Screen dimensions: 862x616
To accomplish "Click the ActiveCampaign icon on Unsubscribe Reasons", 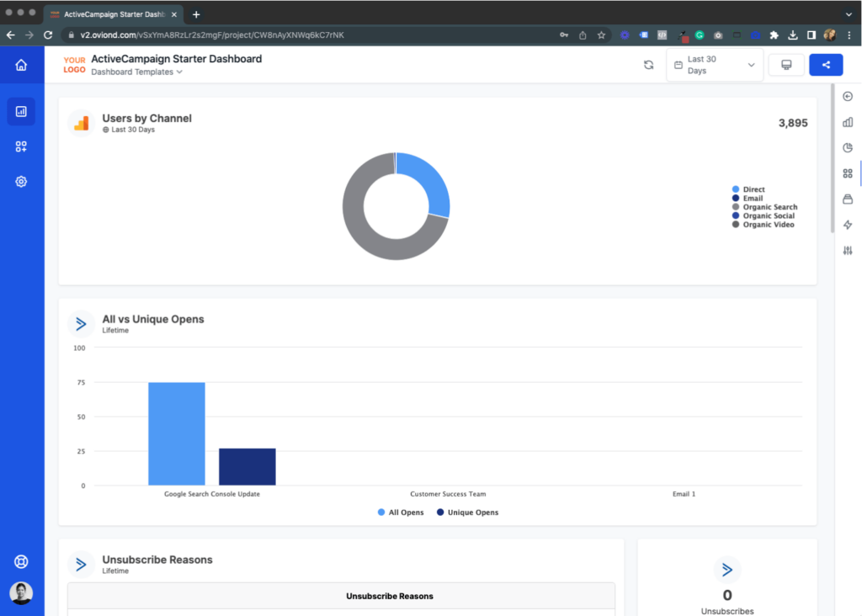I will click(x=82, y=565).
